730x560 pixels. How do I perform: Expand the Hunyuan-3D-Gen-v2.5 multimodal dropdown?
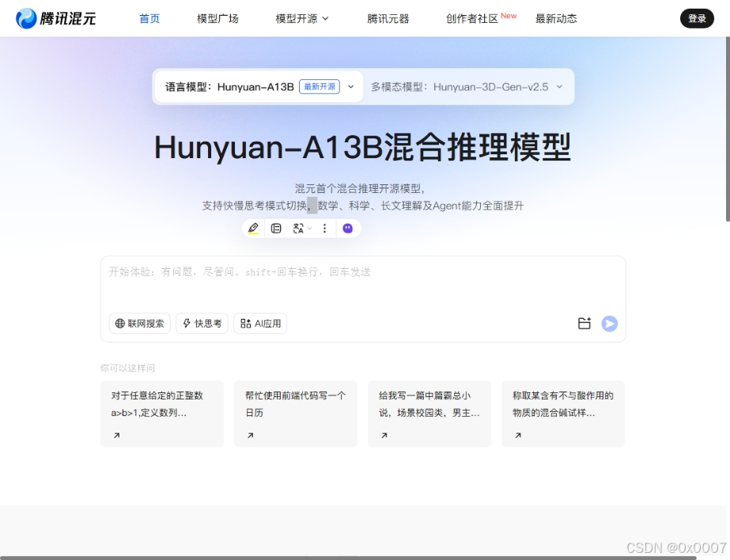point(559,87)
